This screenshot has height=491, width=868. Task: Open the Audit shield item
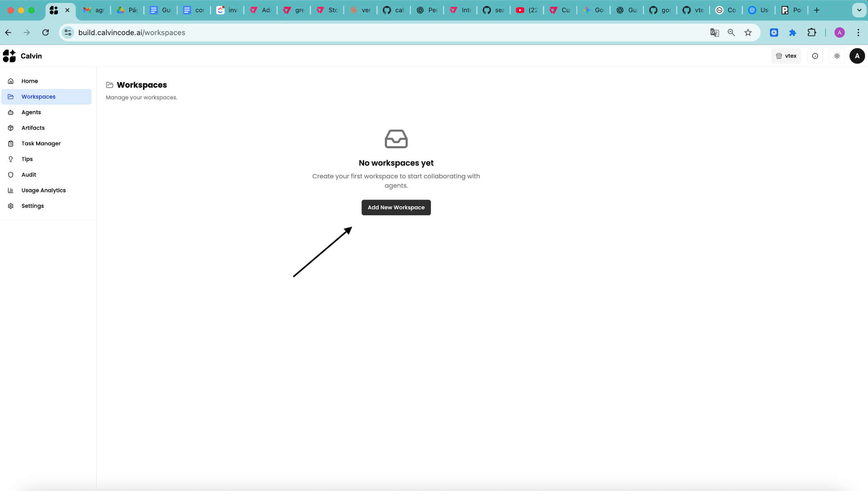coord(28,175)
